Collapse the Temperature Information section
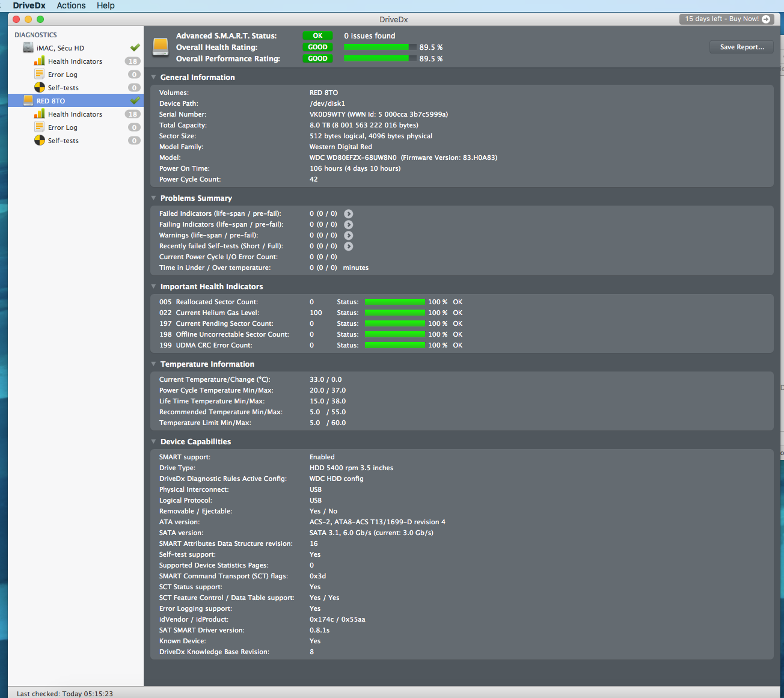 tap(154, 364)
